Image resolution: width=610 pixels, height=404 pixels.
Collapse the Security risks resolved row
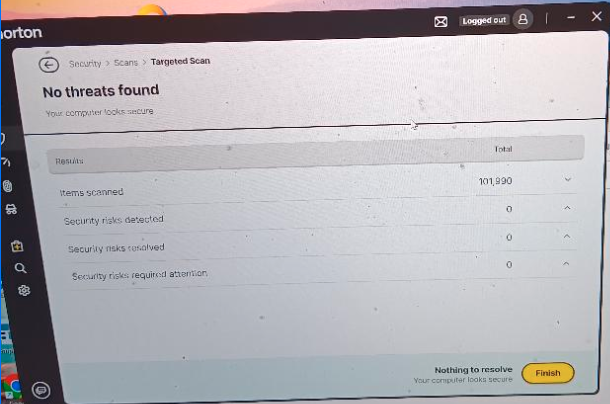click(567, 236)
